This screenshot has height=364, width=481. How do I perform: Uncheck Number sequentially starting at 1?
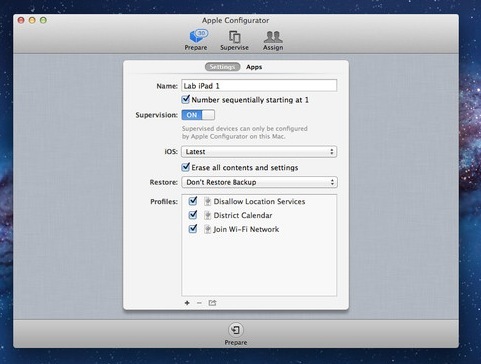[x=186, y=99]
